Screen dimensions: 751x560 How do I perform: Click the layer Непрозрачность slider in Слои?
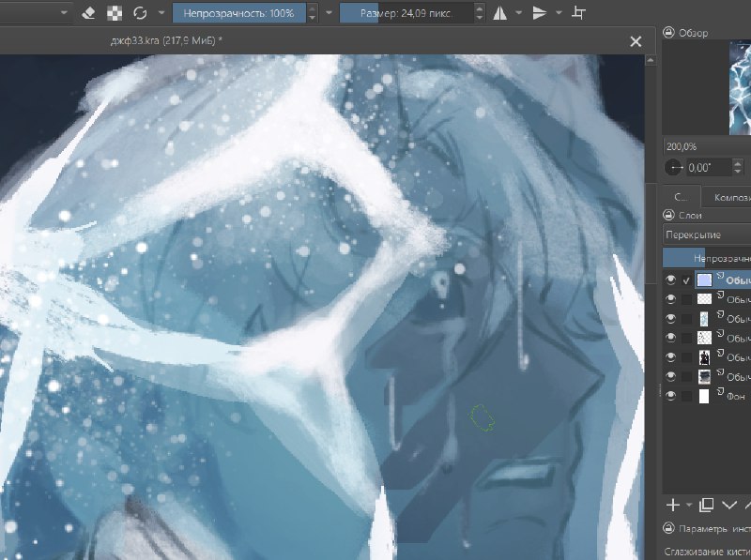click(707, 259)
